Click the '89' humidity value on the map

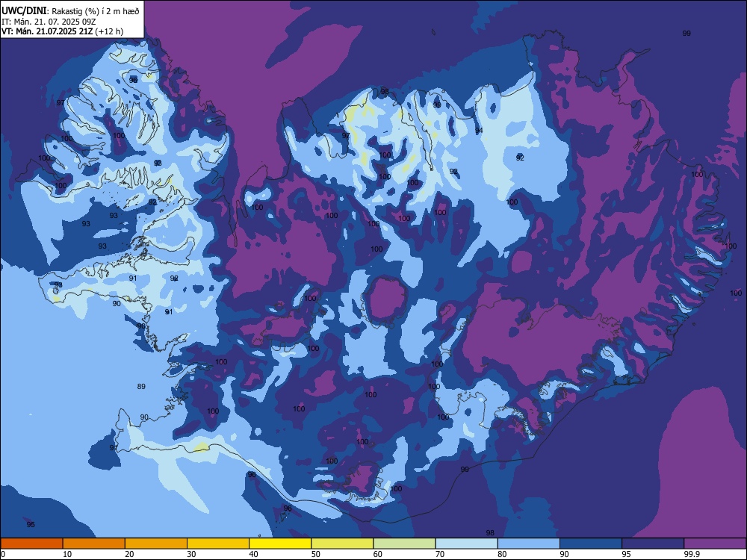[141, 386]
